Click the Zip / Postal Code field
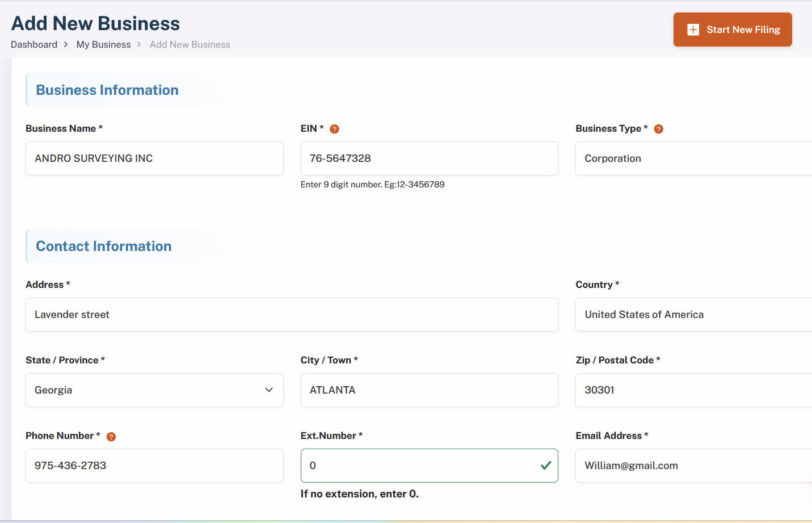812x523 pixels. click(x=693, y=390)
